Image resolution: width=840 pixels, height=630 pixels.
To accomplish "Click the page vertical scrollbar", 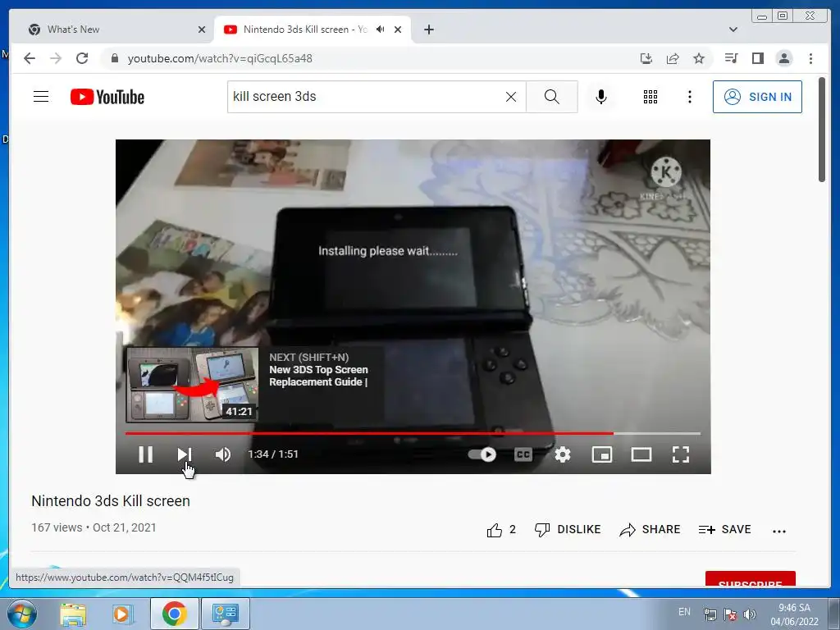I will (822, 130).
